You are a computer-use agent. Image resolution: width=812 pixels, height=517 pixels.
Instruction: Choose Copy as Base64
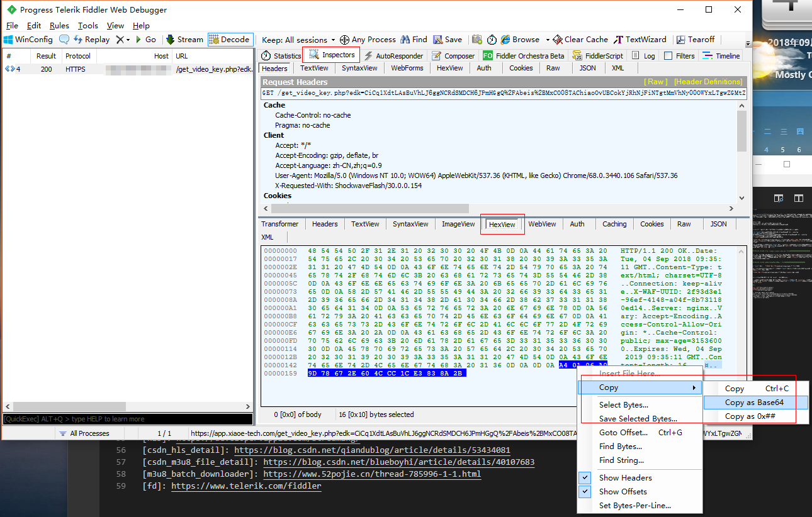coord(755,403)
